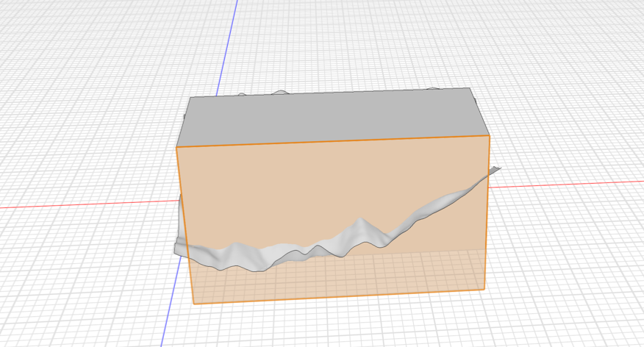Click the bottom-right corner of the orange face

tap(484, 289)
